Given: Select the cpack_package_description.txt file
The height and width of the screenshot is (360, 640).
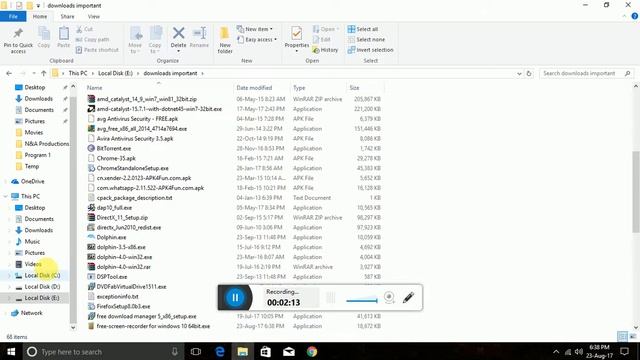Looking at the screenshot, I should pos(134,198).
